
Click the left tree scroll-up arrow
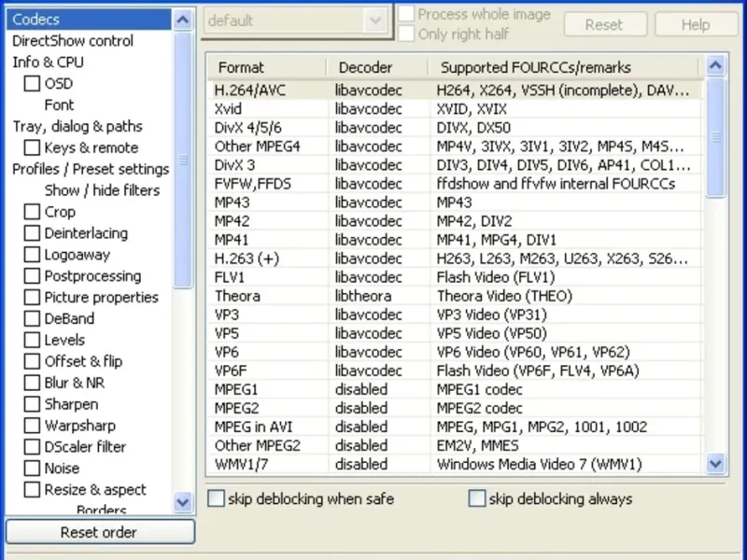click(x=183, y=20)
